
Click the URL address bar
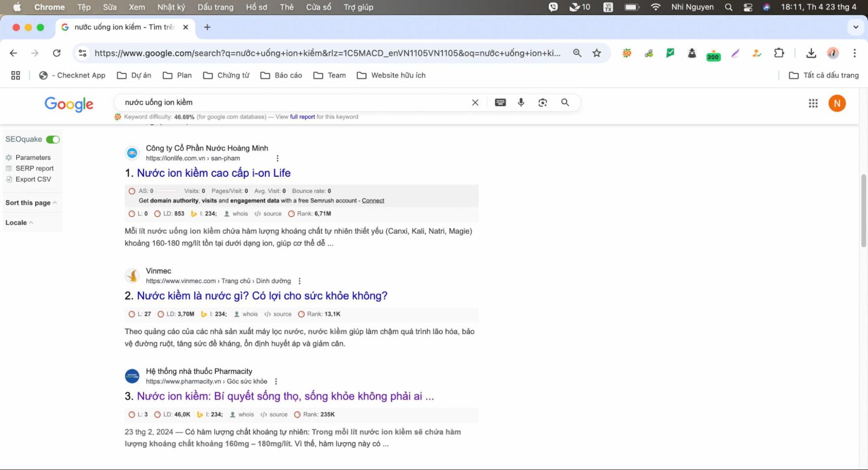pos(327,53)
